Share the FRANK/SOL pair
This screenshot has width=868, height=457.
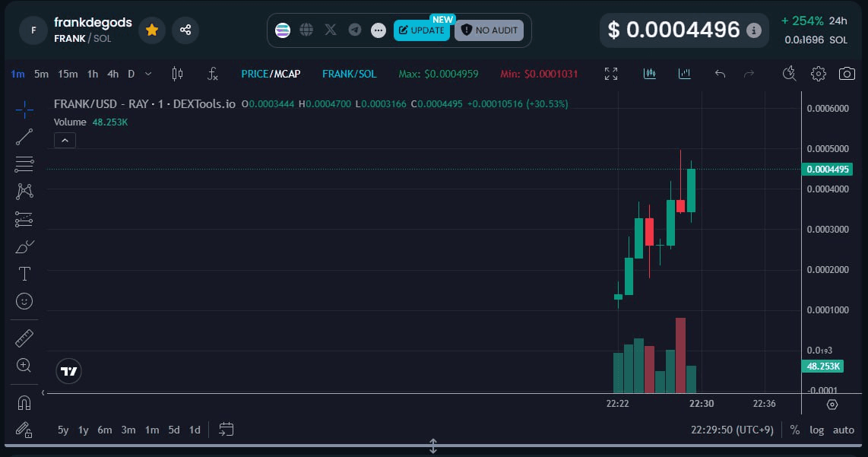coord(185,30)
